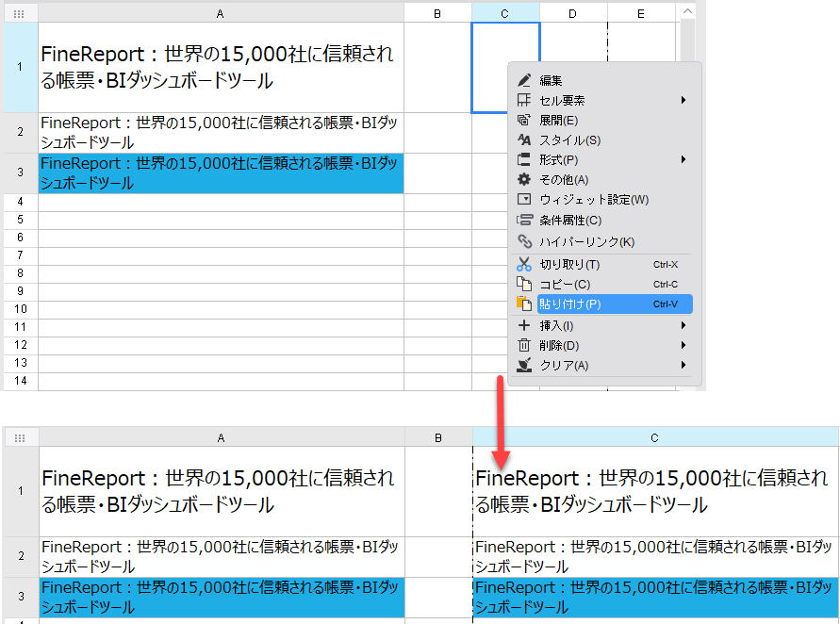Click the clipboard icon beside 貼り付け

[x=524, y=304]
